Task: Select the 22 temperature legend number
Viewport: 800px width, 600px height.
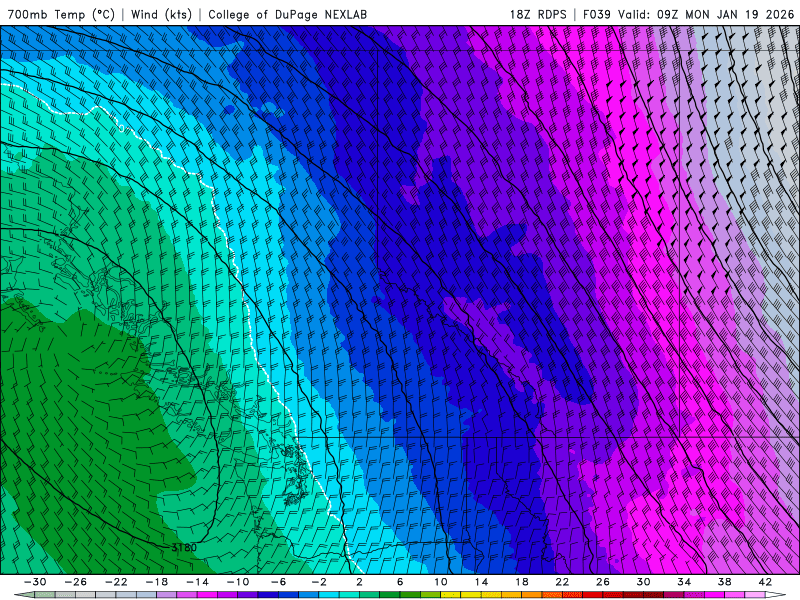Action: [x=562, y=582]
